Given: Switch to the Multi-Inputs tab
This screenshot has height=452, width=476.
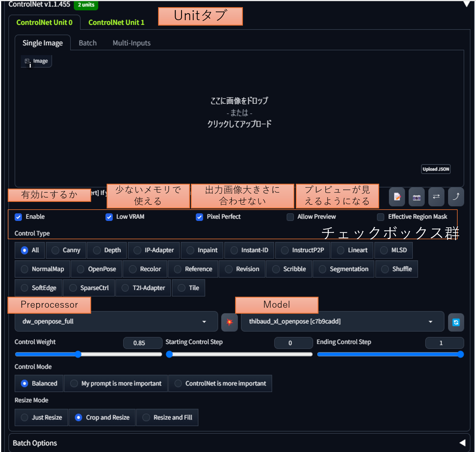Looking at the screenshot, I should (x=131, y=43).
